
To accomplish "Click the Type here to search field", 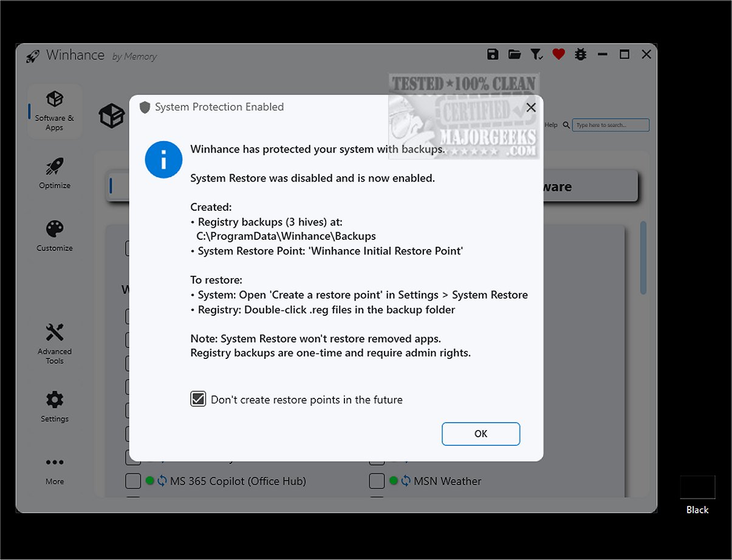I will pyautogui.click(x=611, y=125).
